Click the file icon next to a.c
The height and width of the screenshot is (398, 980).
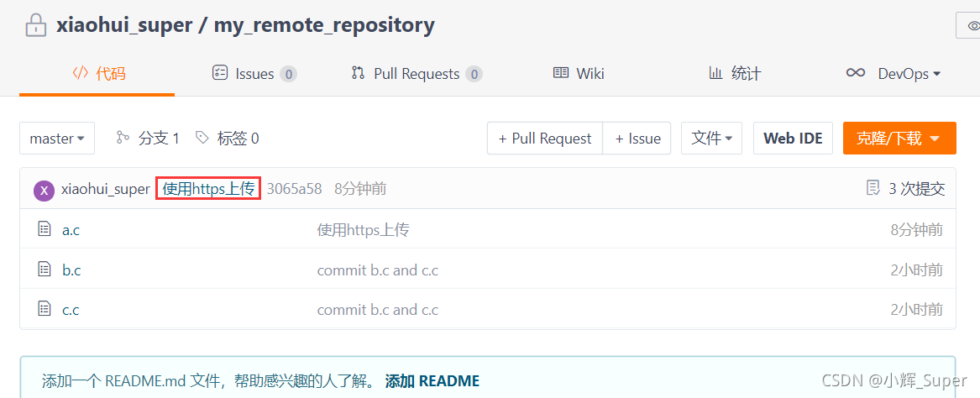coord(44,229)
